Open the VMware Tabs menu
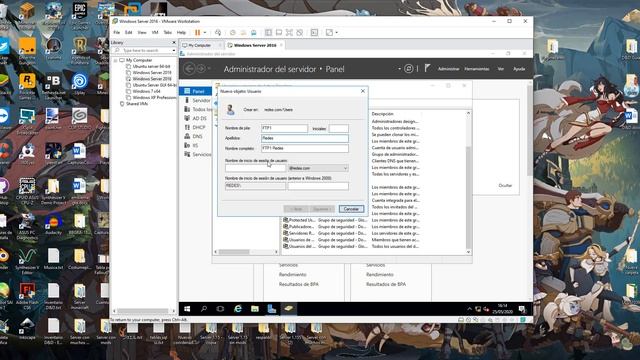This screenshot has height=360, width=640. pos(167,32)
